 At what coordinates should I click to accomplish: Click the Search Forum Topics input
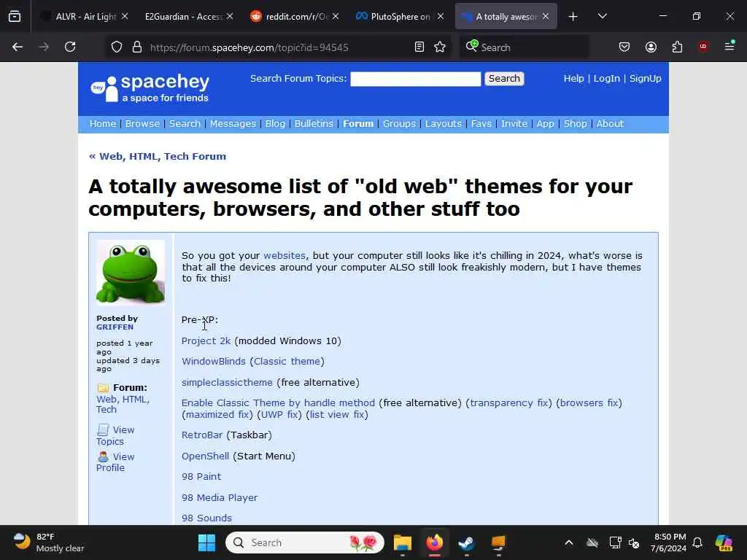pos(415,79)
